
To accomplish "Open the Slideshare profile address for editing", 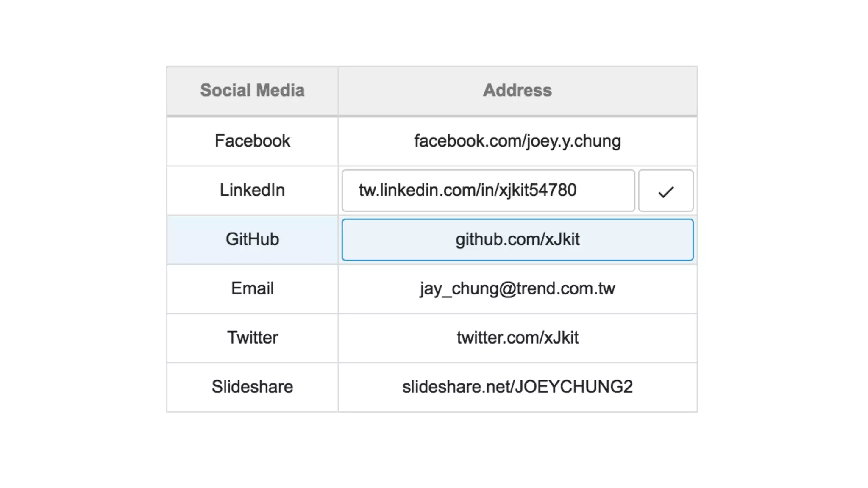I will tap(517, 387).
